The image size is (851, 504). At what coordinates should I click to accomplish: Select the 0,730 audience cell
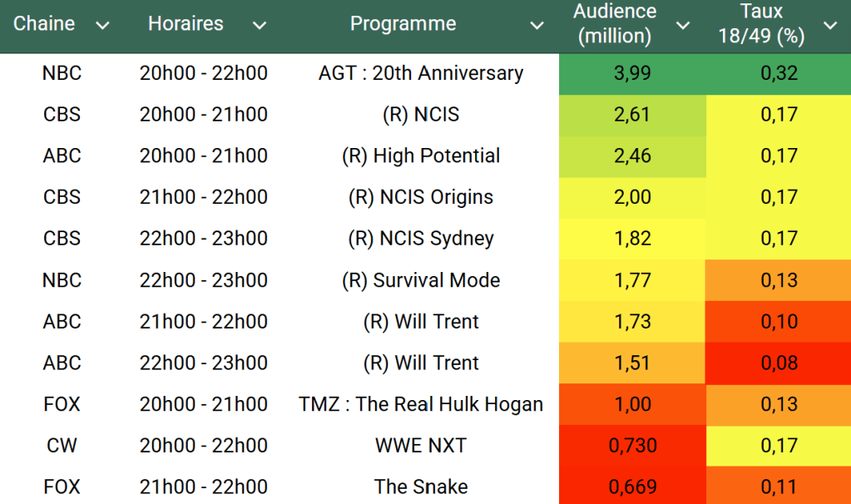pos(632,446)
